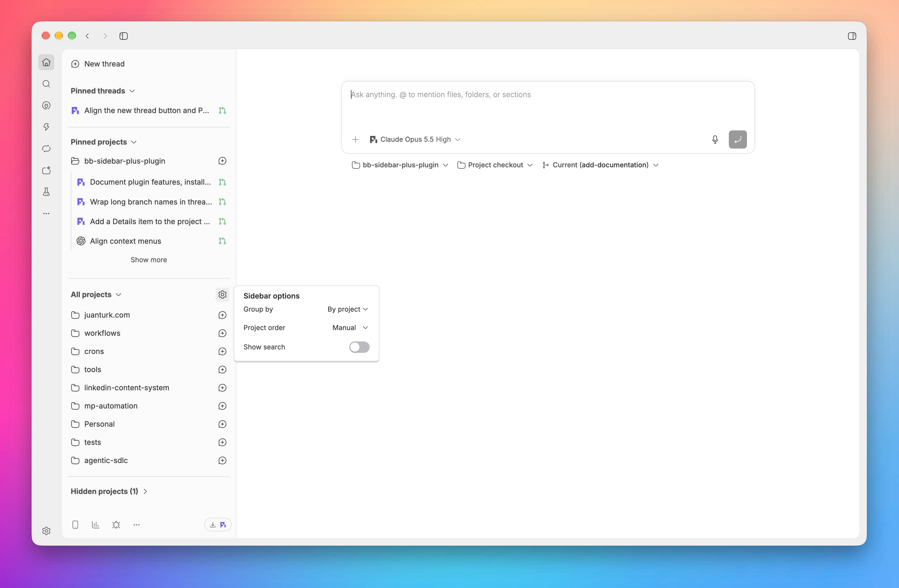Click the bug icon in sidebar footer
The image size is (899, 588).
pos(116,525)
